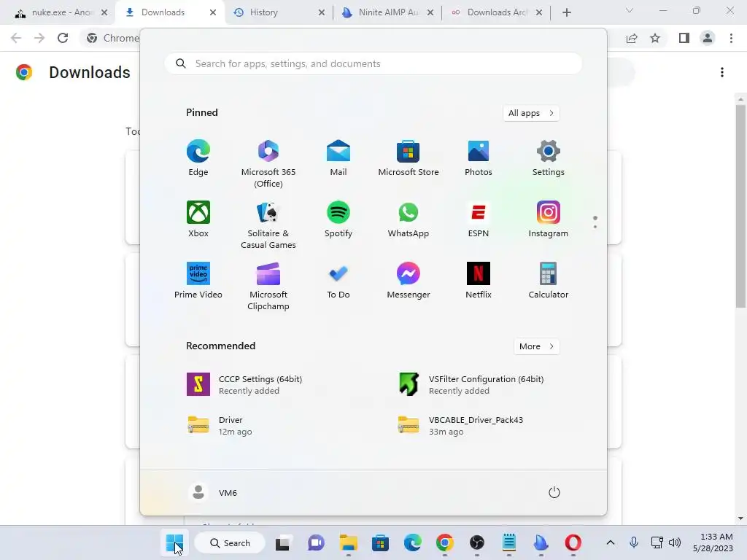The image size is (747, 560).
Task: Open Microsoft Clipchamp
Action: click(268, 286)
